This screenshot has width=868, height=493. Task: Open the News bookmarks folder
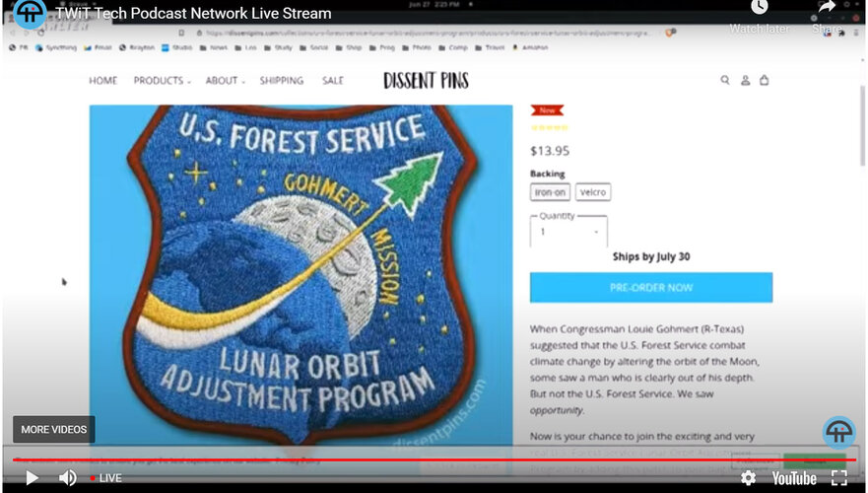pos(214,47)
